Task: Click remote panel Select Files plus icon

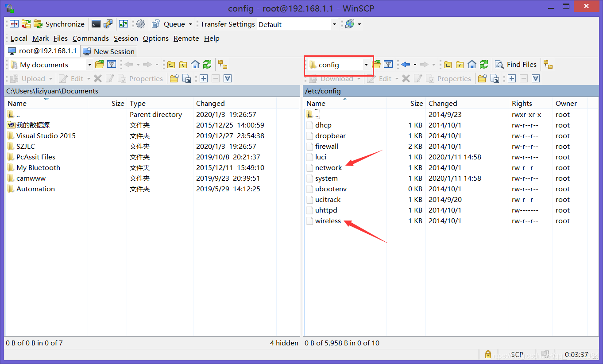Action: [512, 78]
